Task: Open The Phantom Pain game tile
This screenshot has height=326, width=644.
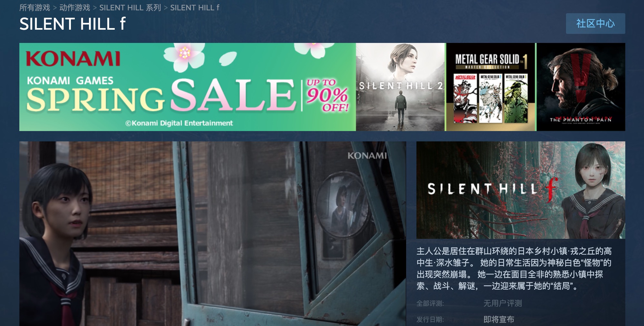Action: pos(581,87)
